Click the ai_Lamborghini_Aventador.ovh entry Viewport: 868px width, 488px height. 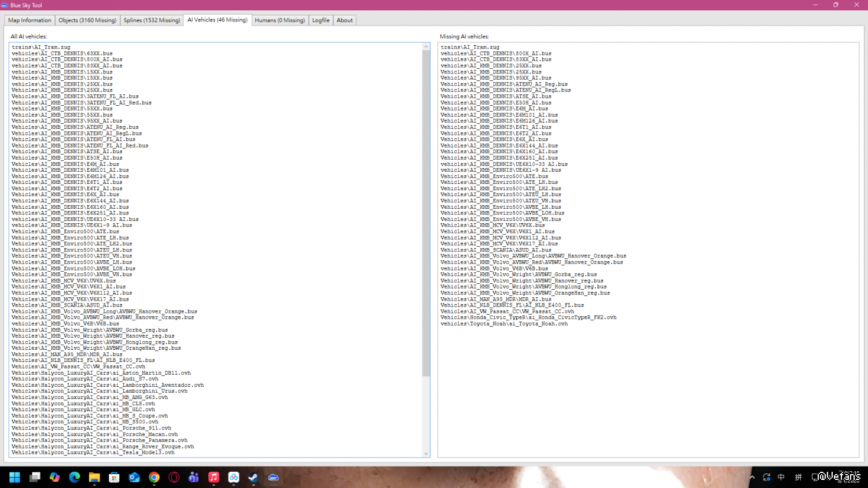108,385
